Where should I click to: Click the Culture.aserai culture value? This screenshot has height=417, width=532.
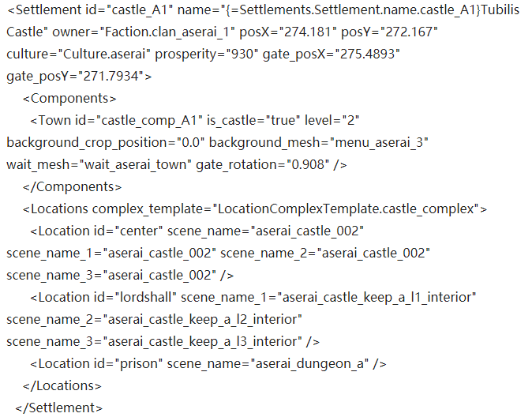click(104, 54)
